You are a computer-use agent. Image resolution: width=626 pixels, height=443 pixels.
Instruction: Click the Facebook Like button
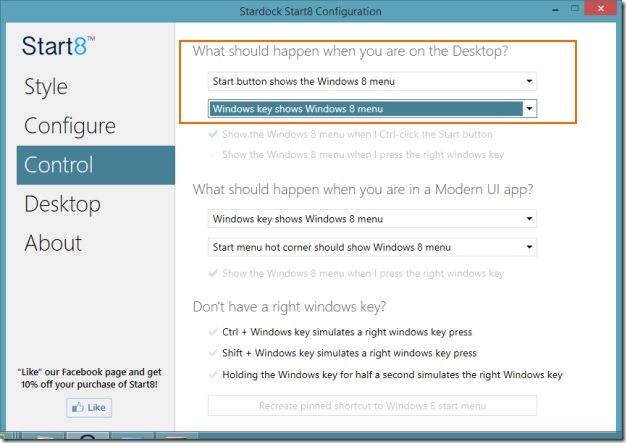click(89, 407)
